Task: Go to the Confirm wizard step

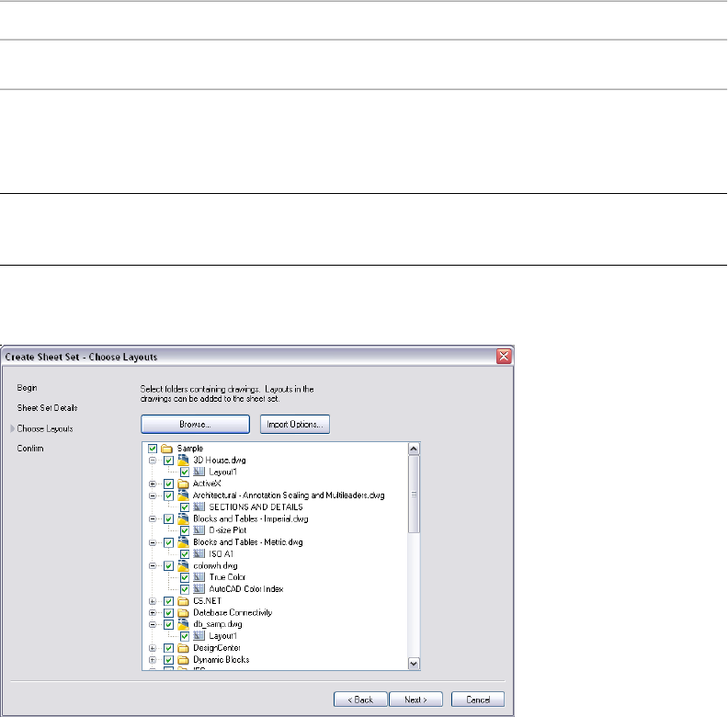Action: point(30,449)
